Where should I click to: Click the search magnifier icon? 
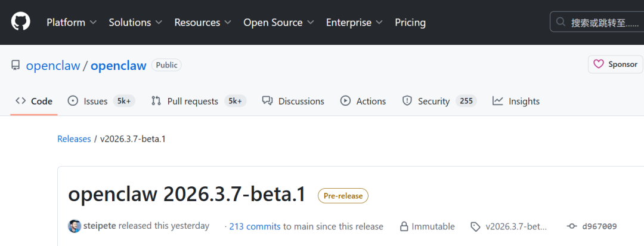tap(561, 22)
